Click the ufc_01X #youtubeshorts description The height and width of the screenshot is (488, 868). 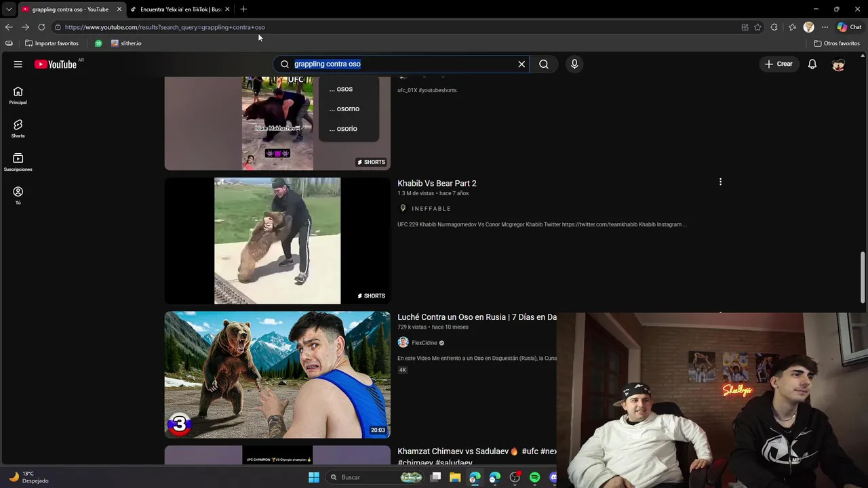427,90
